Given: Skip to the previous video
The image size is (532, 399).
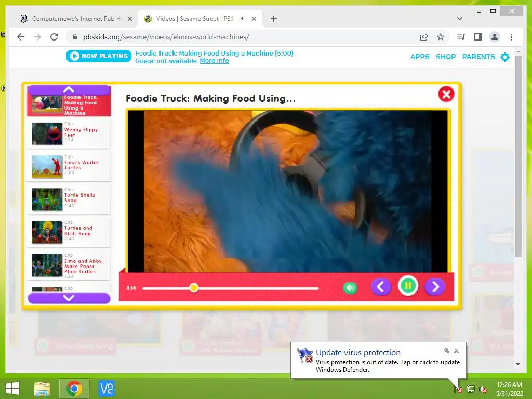Looking at the screenshot, I should pos(381,287).
